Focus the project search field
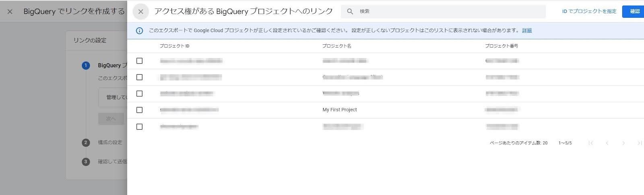The image size is (644, 195). [x=443, y=11]
